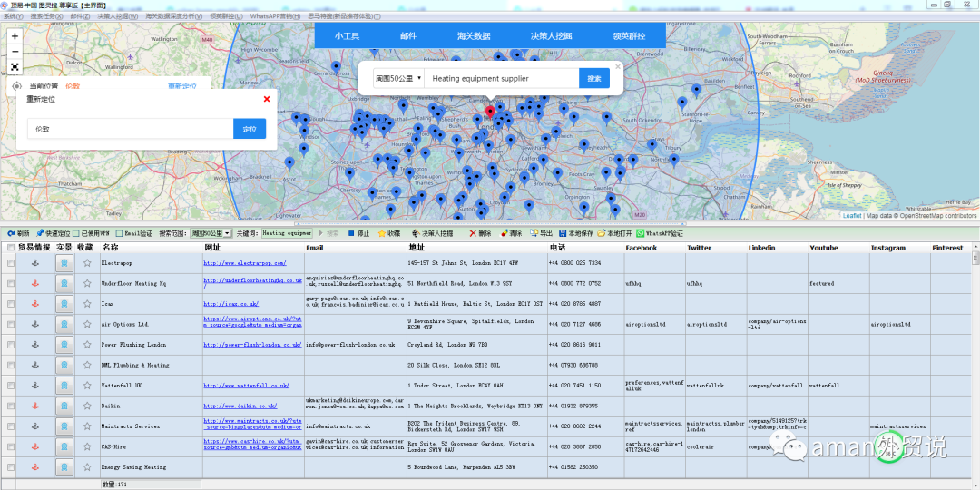
Task: Favorite the Vattenfall UK row star
Action: pos(87,386)
